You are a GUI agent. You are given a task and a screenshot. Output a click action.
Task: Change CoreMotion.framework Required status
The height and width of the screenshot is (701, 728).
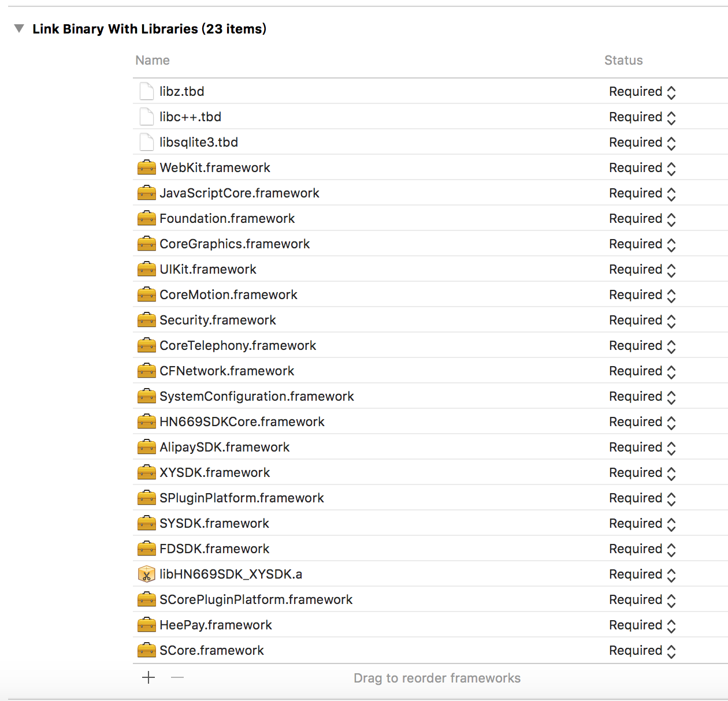[x=642, y=295]
